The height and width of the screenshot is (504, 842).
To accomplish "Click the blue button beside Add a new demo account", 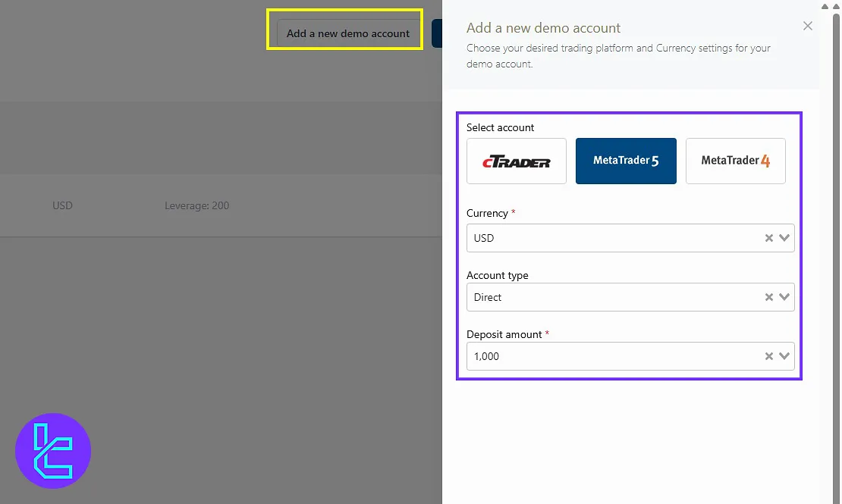I will pyautogui.click(x=436, y=33).
